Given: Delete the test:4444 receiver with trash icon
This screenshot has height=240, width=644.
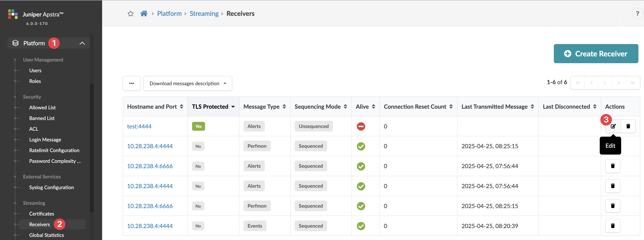Looking at the screenshot, I should 628,126.
